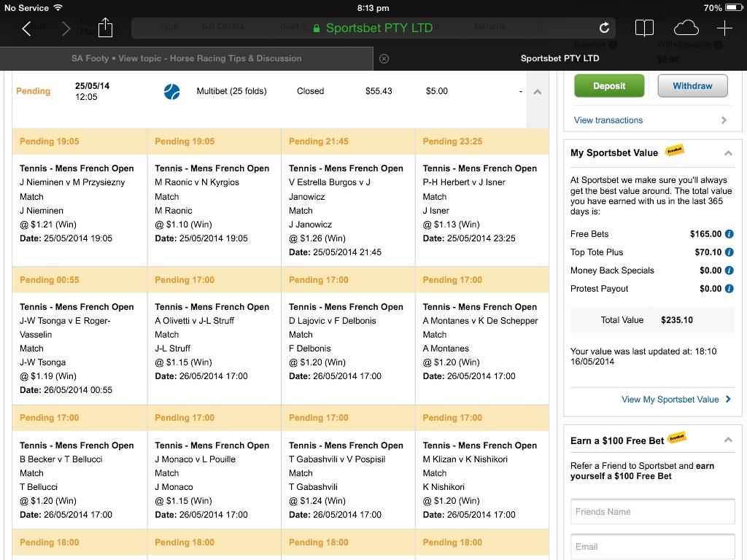Click the Total Value $235.10 amount
The image size is (747, 560).
pos(677,320)
